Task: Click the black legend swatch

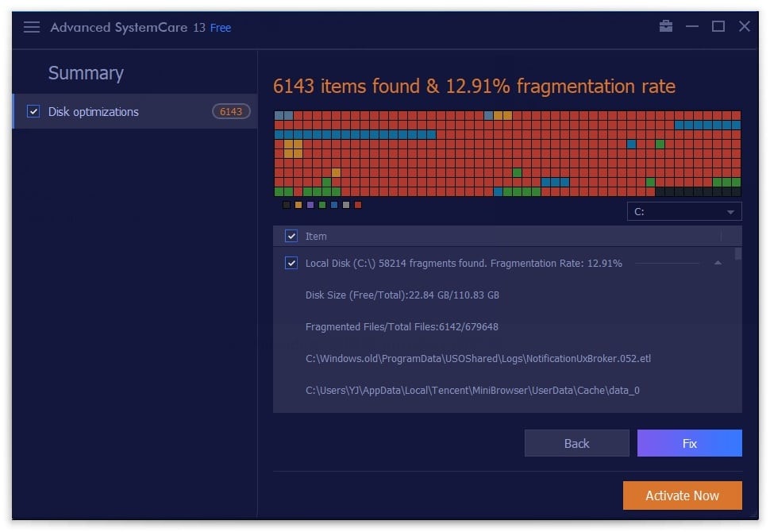Action: (287, 205)
